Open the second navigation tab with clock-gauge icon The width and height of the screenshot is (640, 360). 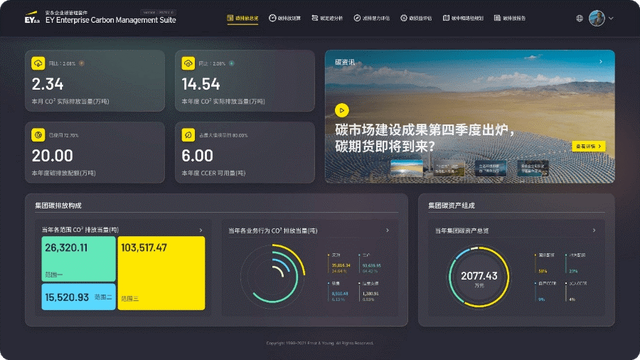[x=284, y=18]
